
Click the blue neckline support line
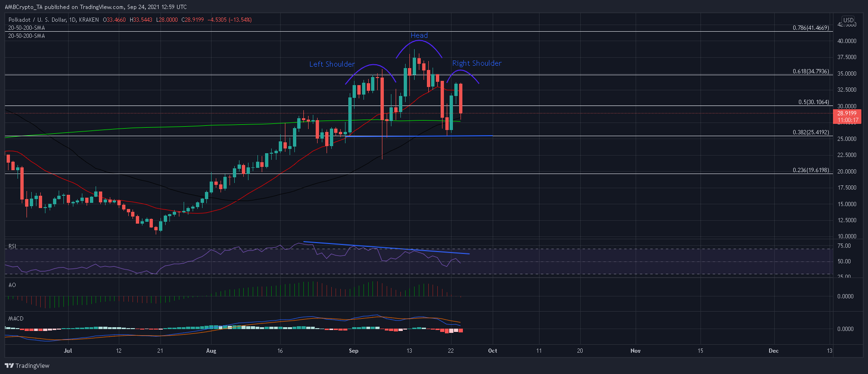click(x=420, y=136)
